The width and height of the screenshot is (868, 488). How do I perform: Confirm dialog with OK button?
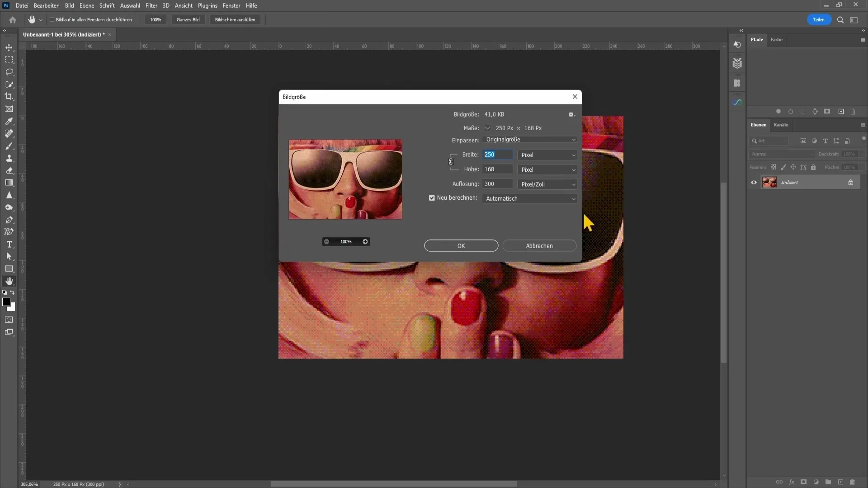tap(461, 246)
